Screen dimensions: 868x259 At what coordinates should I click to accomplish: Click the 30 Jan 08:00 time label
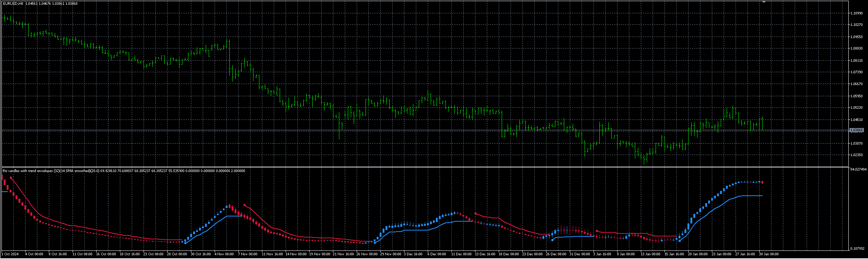point(769,254)
